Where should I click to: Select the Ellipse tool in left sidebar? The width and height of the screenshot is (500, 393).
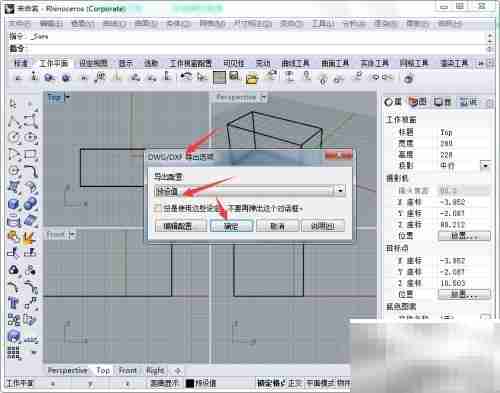30,137
